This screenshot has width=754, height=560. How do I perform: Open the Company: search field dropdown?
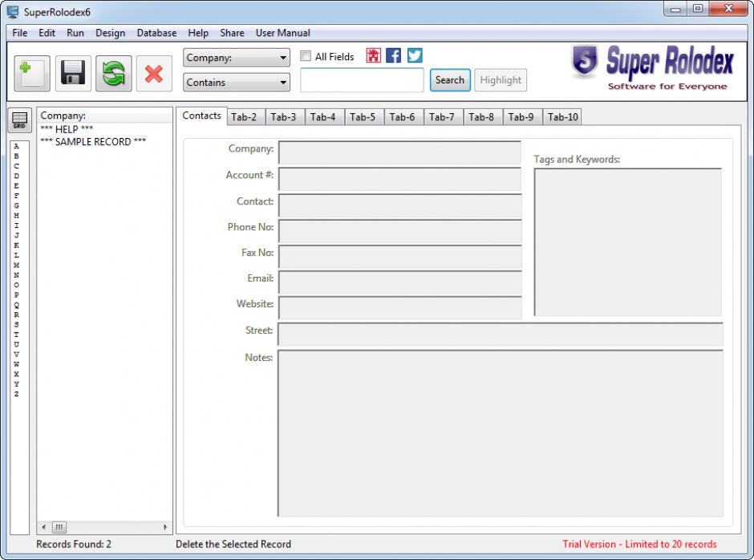point(236,57)
